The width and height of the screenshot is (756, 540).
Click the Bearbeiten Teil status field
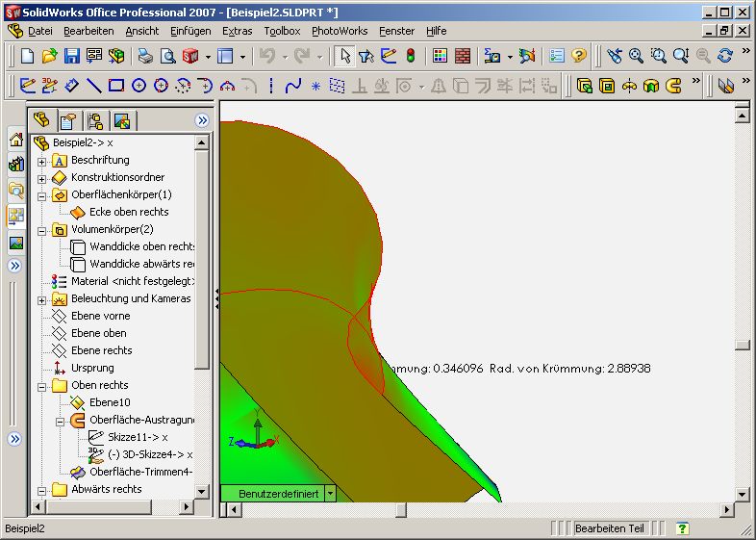[609, 528]
